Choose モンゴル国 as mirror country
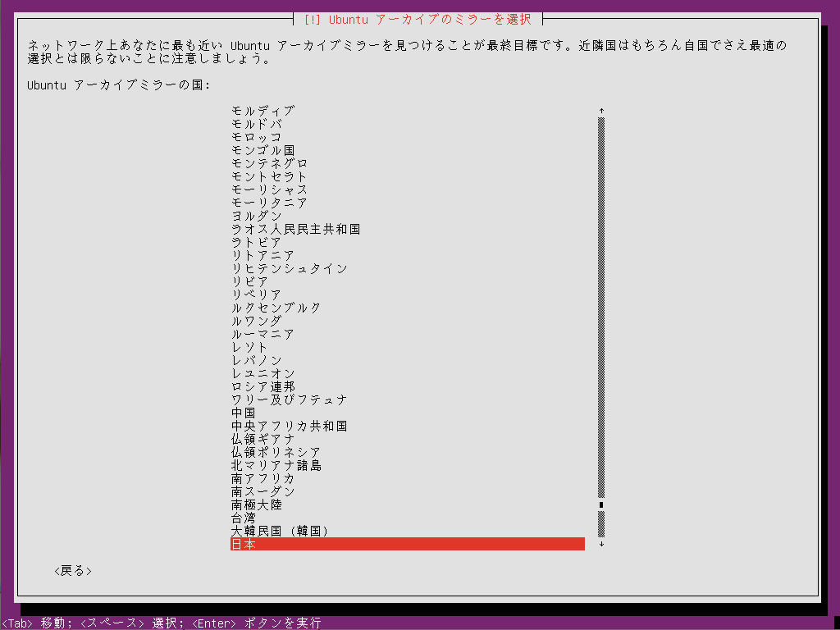Viewport: 840px width, 630px height. click(263, 151)
